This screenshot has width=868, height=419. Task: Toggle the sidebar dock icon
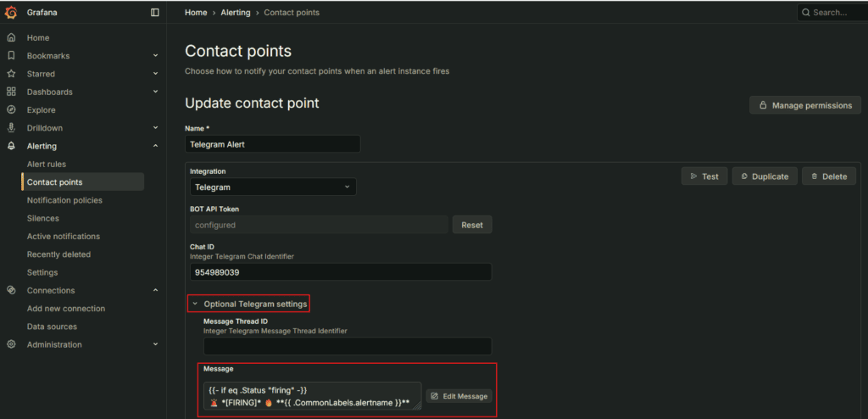155,12
